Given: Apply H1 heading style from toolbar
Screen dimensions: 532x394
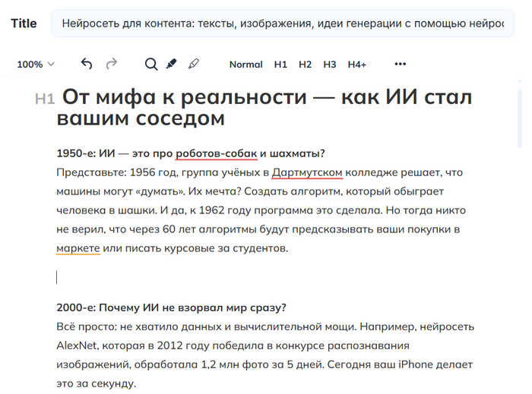Looking at the screenshot, I should click(x=280, y=65).
